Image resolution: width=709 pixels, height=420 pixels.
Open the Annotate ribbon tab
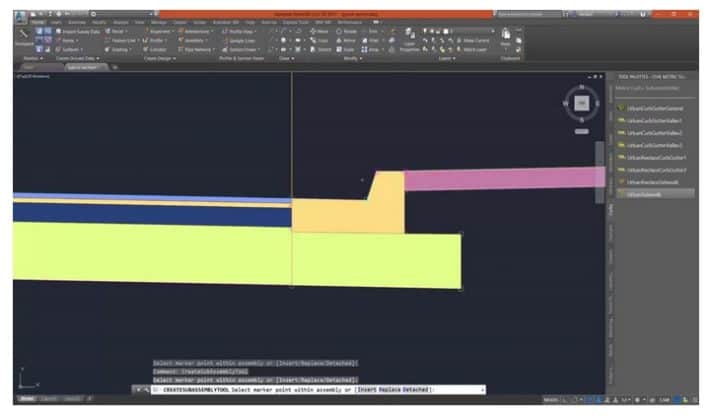click(76, 22)
